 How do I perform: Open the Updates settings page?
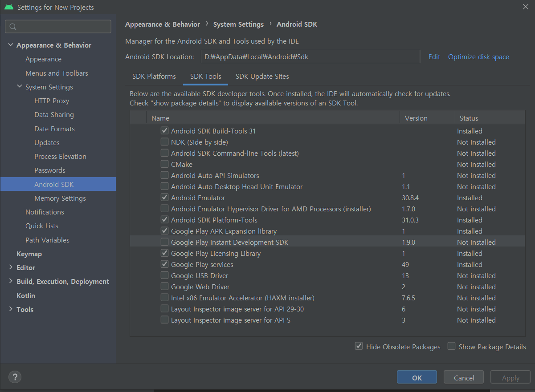coord(47,142)
